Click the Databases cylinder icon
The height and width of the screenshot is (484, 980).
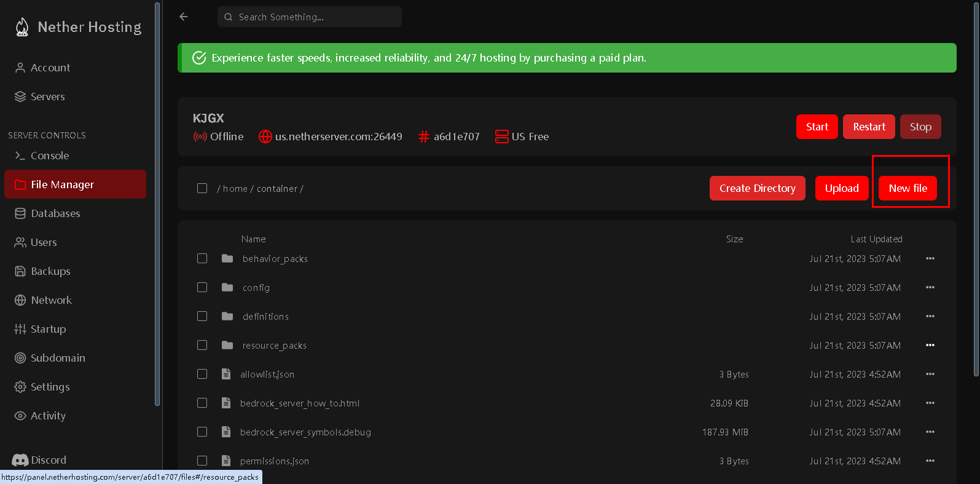click(20, 213)
